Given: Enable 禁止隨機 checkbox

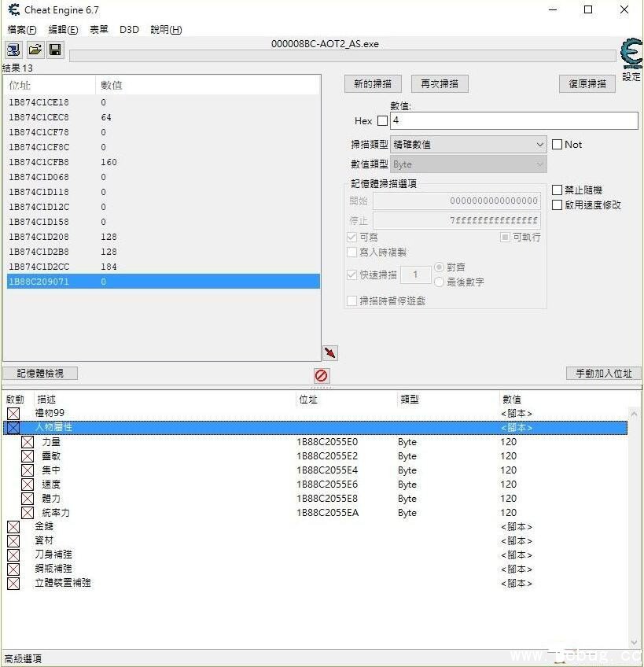Looking at the screenshot, I should click(x=557, y=190).
